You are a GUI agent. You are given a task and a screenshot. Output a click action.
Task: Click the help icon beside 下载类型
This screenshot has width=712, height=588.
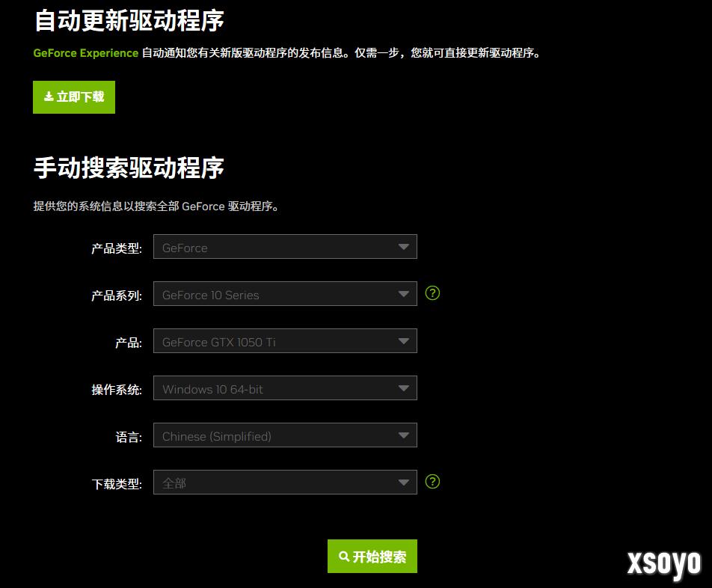[x=432, y=482]
